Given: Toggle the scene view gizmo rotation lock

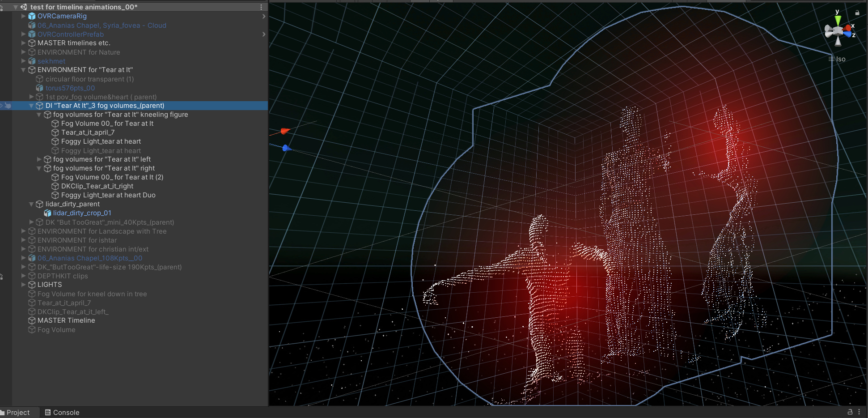Looking at the screenshot, I should point(857,13).
